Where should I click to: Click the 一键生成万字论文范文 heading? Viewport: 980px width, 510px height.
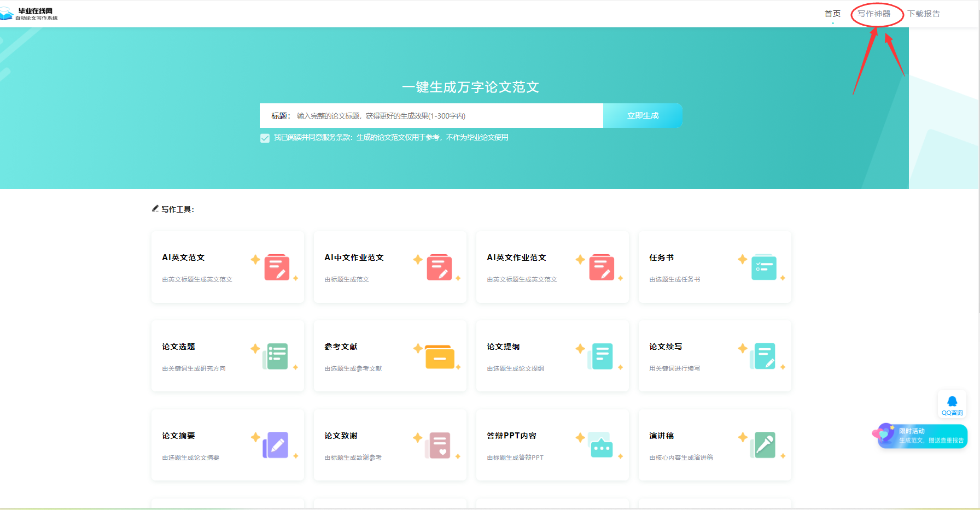[x=470, y=87]
